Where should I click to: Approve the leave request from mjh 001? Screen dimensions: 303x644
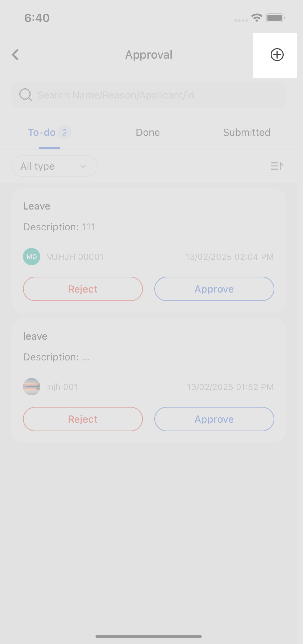pos(214,419)
